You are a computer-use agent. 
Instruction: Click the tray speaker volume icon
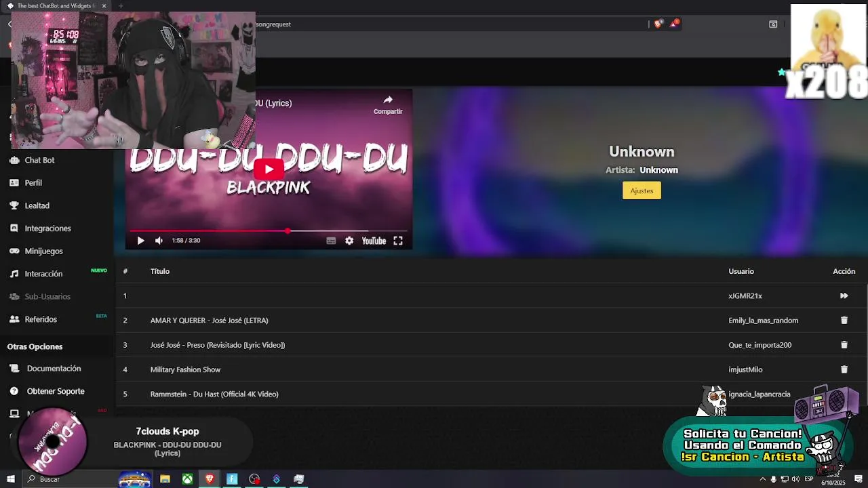coord(795,479)
